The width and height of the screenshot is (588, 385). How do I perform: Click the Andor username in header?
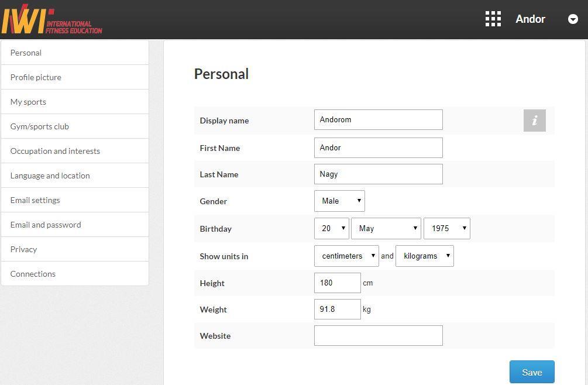pyautogui.click(x=530, y=19)
